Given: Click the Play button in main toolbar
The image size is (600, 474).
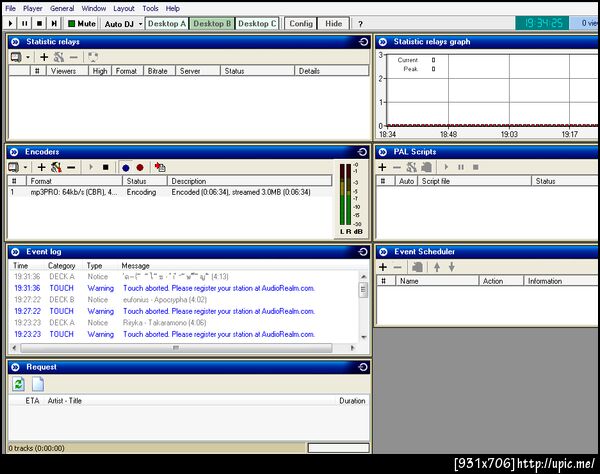Looking at the screenshot, I should pos(11,24).
